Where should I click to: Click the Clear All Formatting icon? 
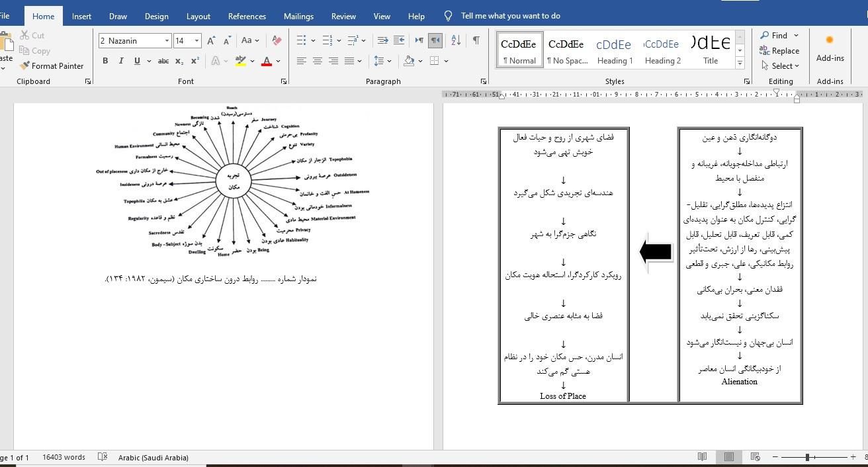pyautogui.click(x=277, y=41)
